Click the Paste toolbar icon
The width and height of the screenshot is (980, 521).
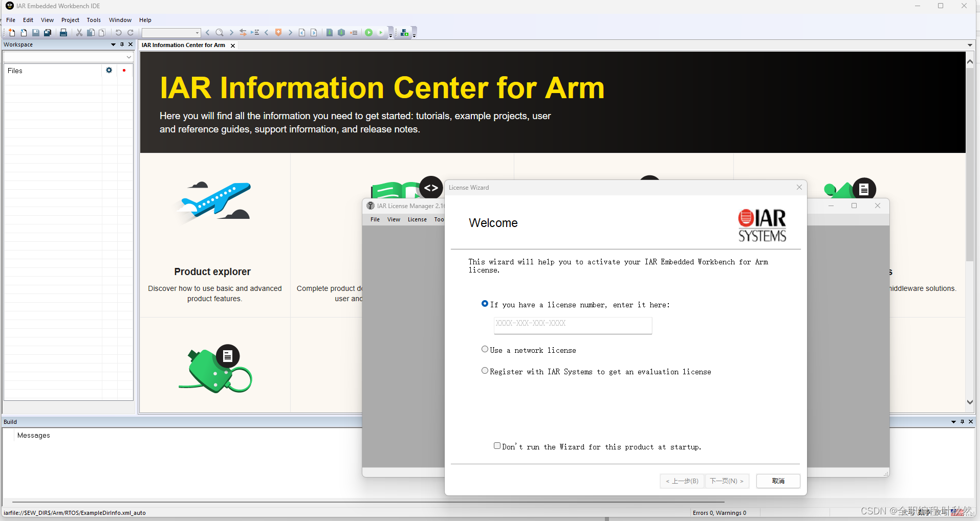click(102, 33)
